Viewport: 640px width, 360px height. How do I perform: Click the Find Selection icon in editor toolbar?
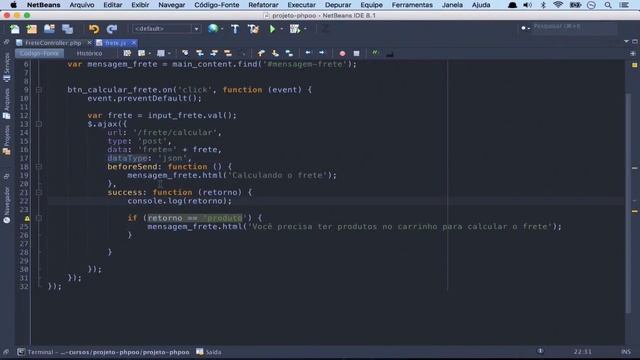tap(185, 53)
